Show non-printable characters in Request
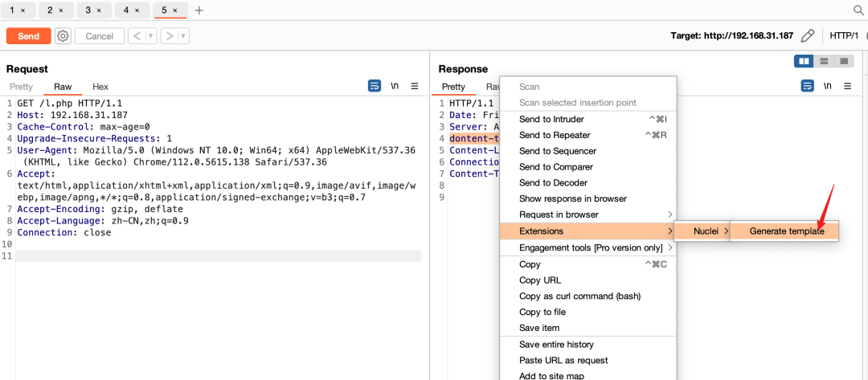The image size is (868, 380). (x=395, y=86)
